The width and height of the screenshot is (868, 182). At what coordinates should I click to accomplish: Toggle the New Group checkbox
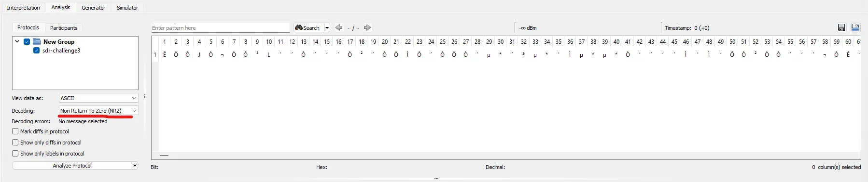[27, 42]
